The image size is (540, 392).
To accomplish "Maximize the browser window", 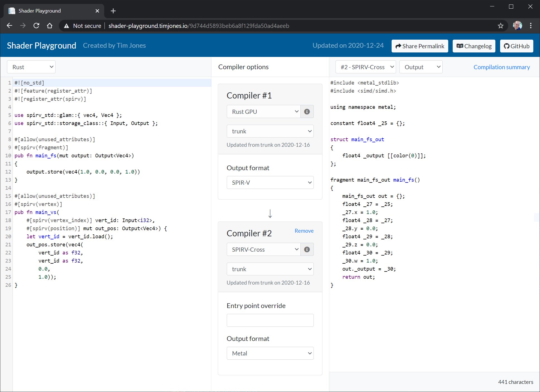I will click(x=511, y=6).
